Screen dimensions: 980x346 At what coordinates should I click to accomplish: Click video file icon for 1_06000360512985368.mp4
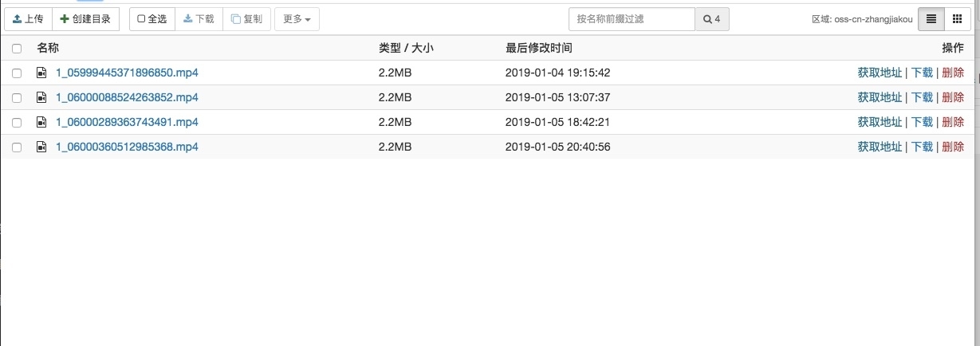[x=41, y=147]
